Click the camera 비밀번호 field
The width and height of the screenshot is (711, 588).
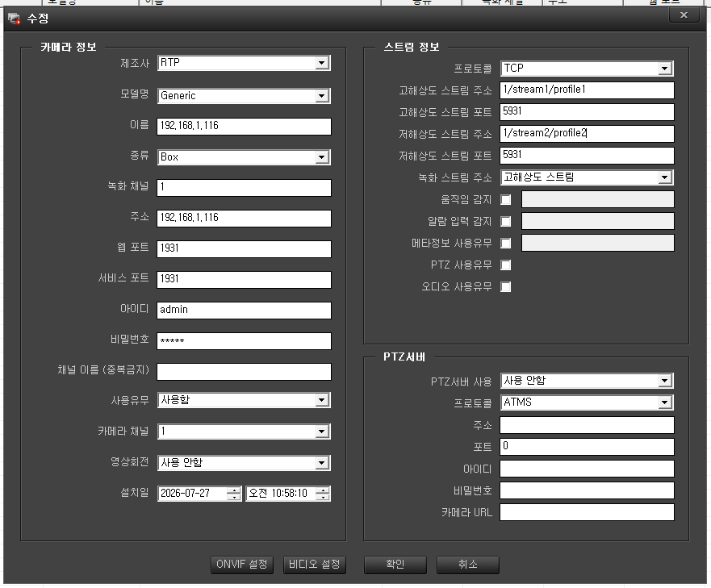244,341
